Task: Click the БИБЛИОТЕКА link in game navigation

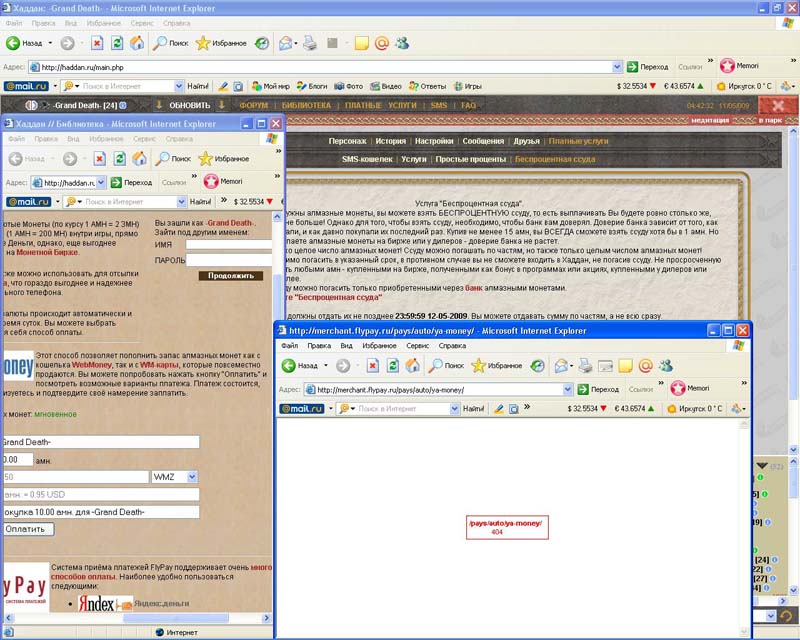Action: pyautogui.click(x=305, y=105)
